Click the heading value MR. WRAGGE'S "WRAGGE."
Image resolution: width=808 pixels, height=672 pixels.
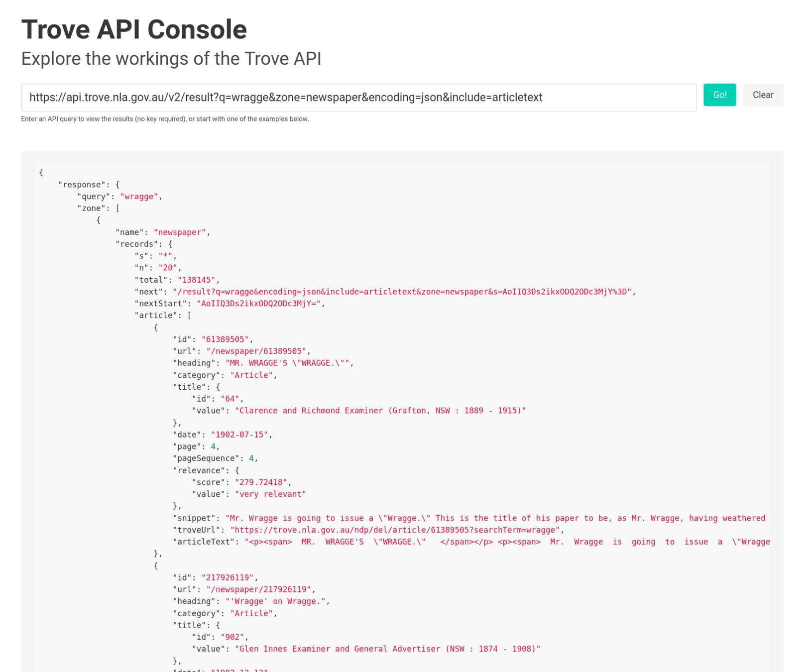coord(287,363)
